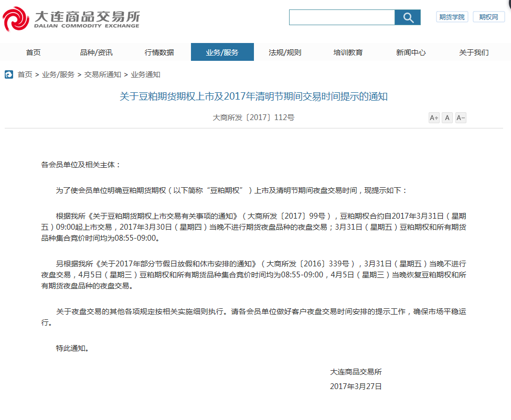Image resolution: width=511 pixels, height=420 pixels.
Task: Open the 新闻中心 menu
Action: [411, 52]
